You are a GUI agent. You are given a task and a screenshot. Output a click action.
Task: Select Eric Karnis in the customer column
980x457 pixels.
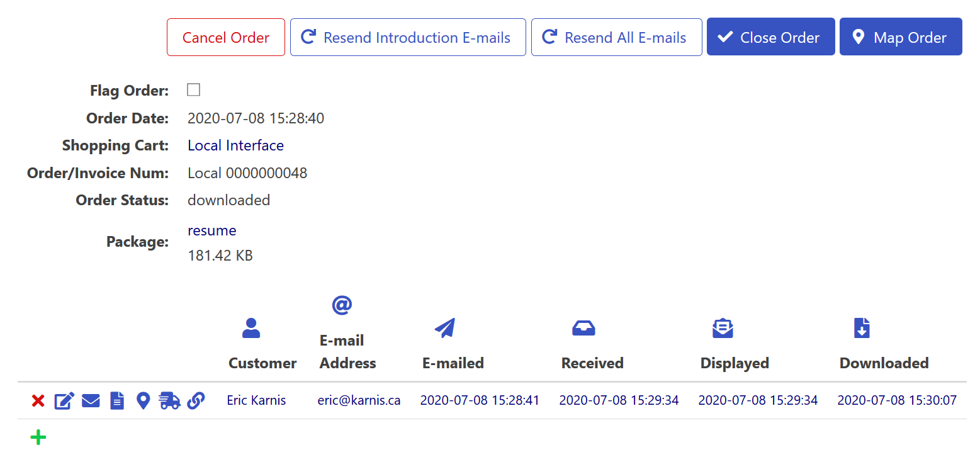click(x=256, y=400)
